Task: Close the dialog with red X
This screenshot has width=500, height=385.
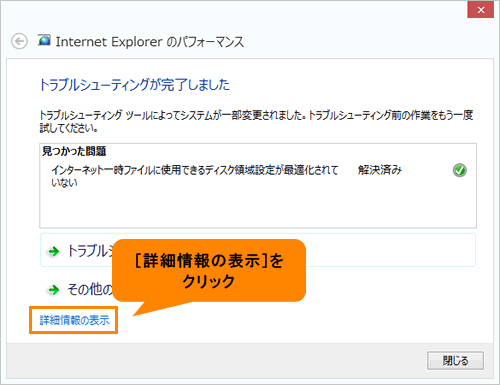Action: (x=481, y=10)
